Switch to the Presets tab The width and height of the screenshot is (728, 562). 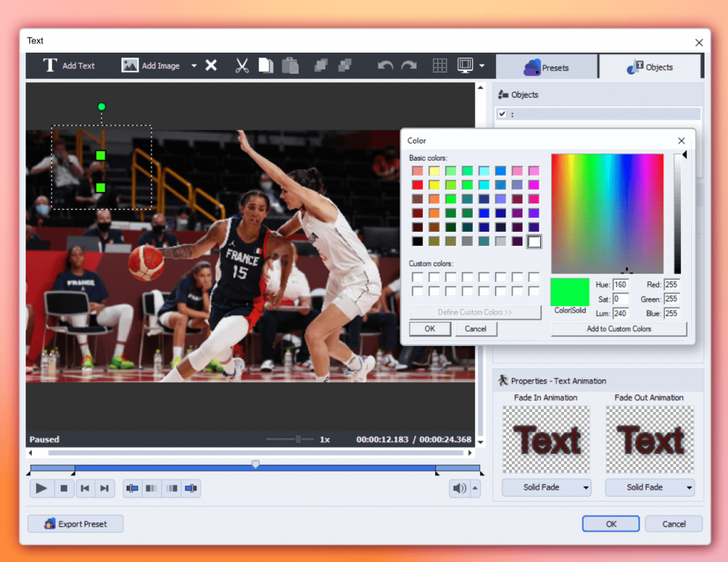tap(546, 67)
